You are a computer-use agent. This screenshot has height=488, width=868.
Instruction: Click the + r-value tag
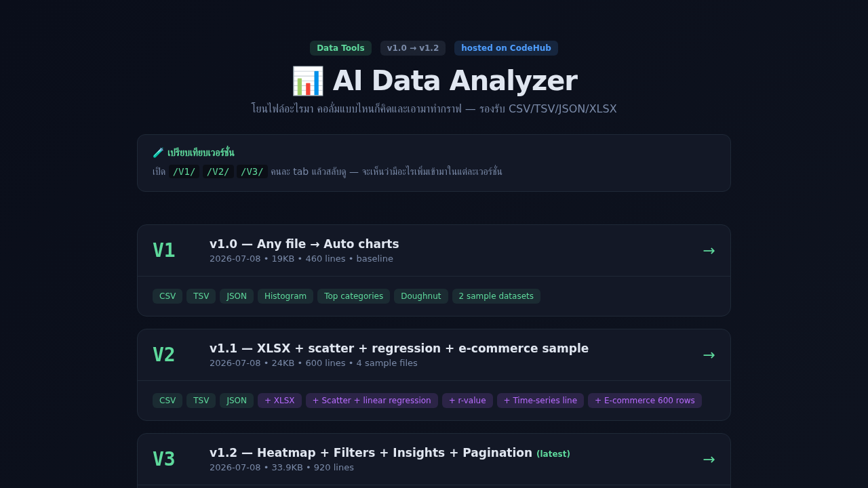click(467, 401)
